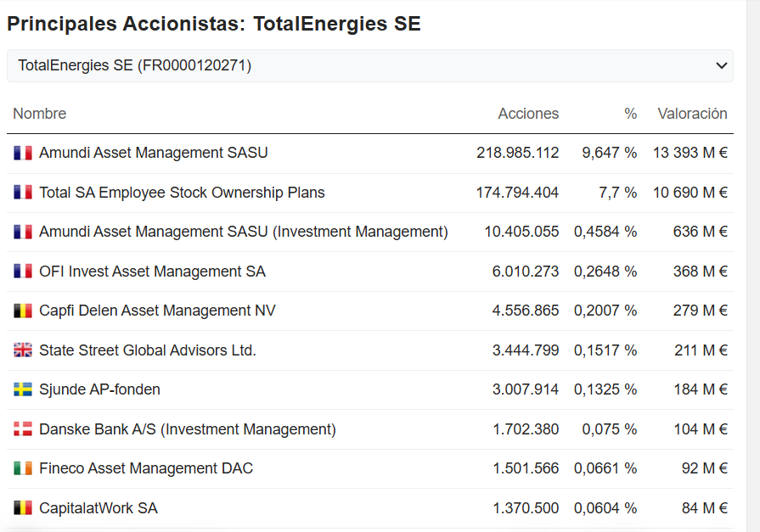The width and height of the screenshot is (760, 532).
Task: Click the Belgian flag beside CapitalatWork SA
Action: (23, 508)
